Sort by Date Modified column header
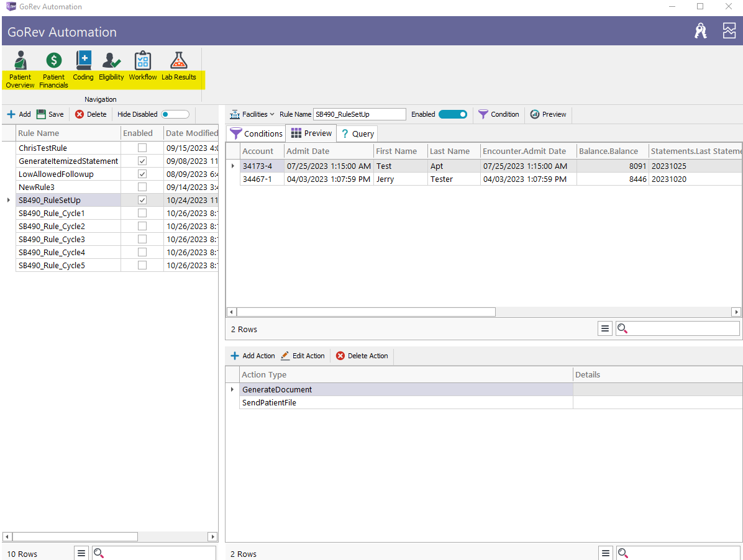This screenshot has height=560, width=743. [191, 133]
